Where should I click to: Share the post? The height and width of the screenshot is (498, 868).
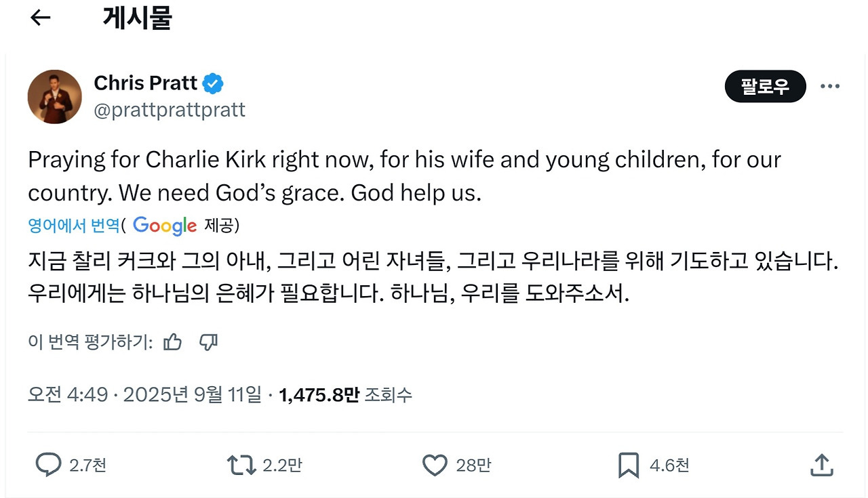pyautogui.click(x=821, y=465)
